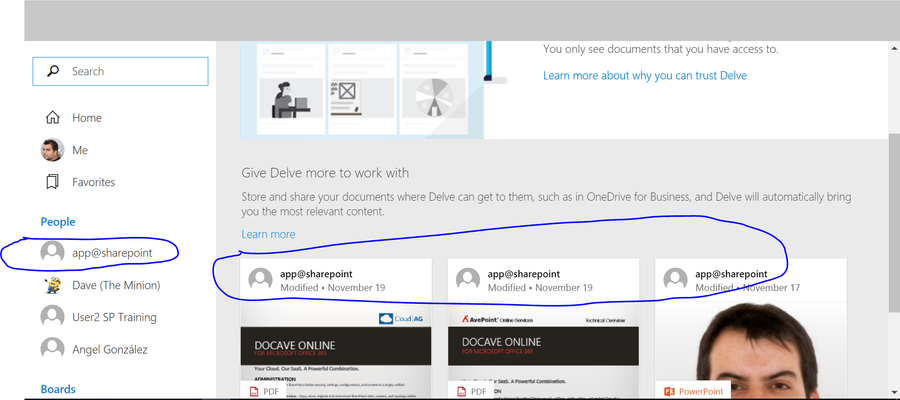Click 'Modified • November 17' text
The width and height of the screenshot is (900, 400).
tap(747, 288)
